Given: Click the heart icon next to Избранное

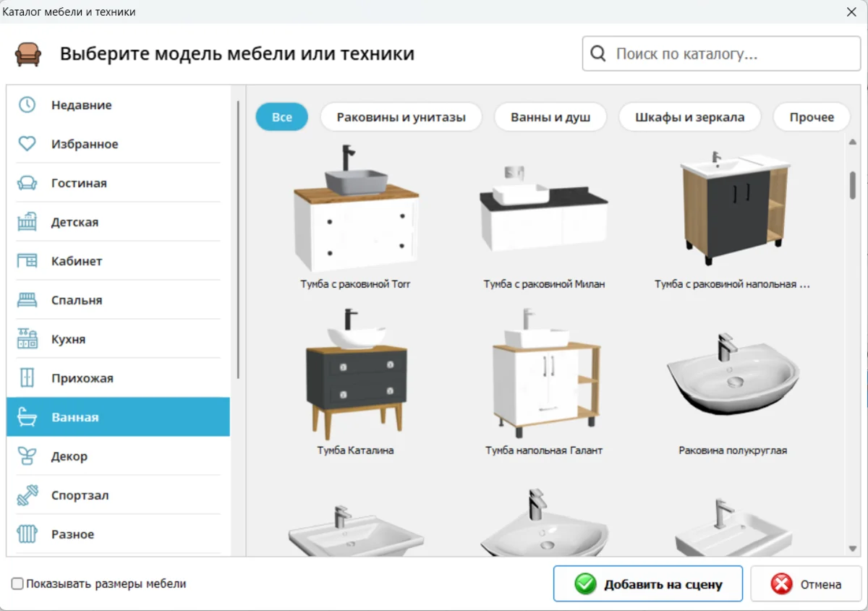Looking at the screenshot, I should point(27,144).
